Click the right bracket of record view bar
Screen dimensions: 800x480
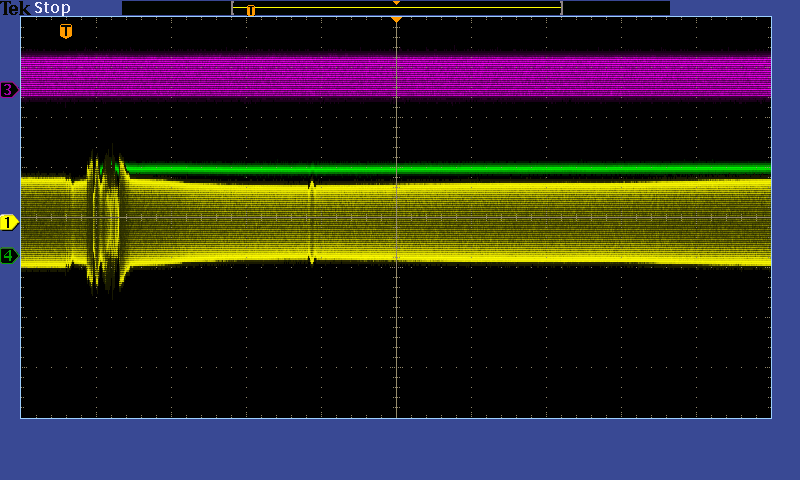click(561, 8)
